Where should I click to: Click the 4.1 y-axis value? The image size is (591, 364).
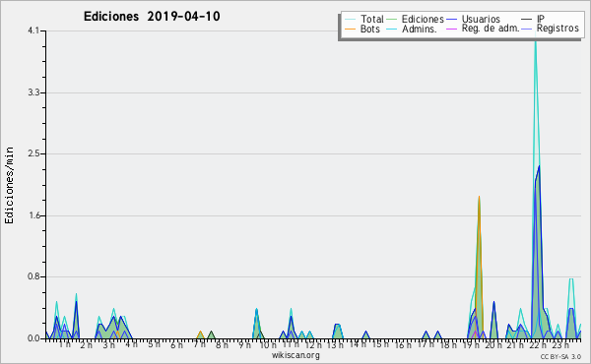click(33, 30)
